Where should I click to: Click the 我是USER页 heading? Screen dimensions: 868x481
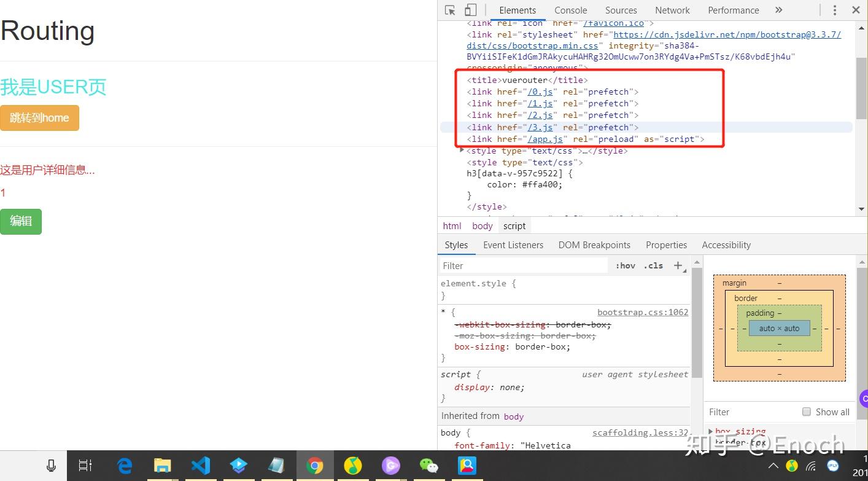(x=53, y=87)
